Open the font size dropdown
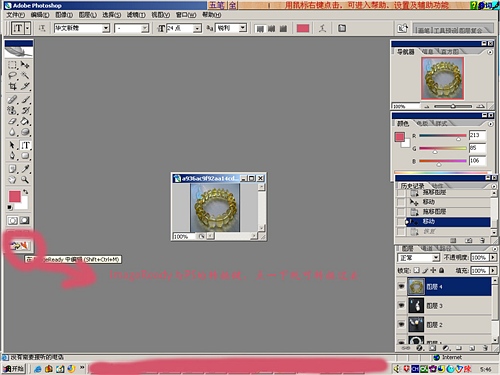500x375 pixels. [x=197, y=28]
